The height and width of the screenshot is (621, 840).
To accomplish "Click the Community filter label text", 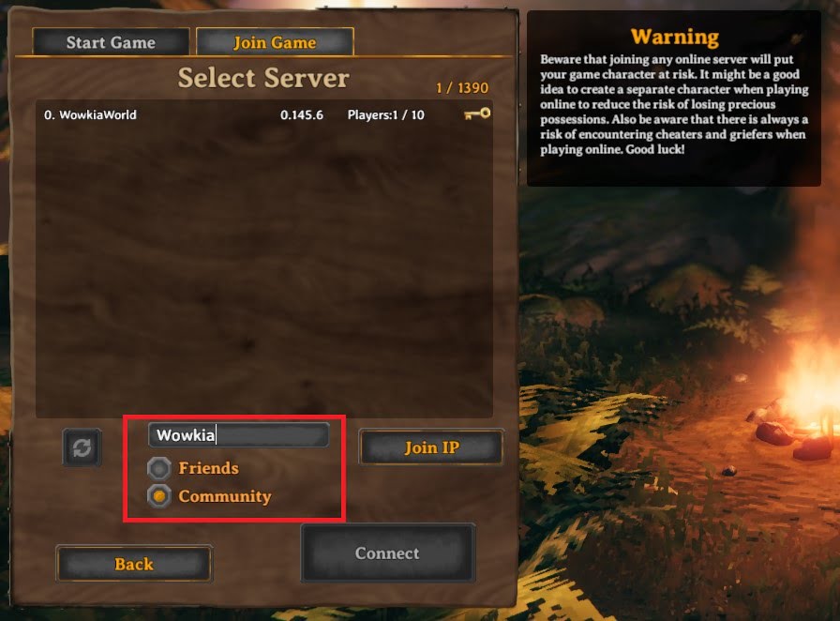I will coord(225,496).
